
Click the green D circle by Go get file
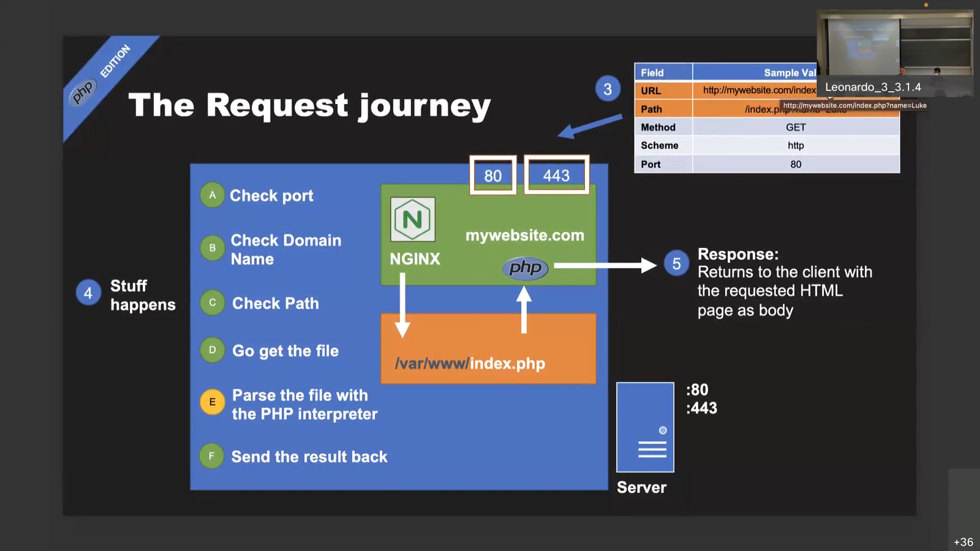[212, 350]
